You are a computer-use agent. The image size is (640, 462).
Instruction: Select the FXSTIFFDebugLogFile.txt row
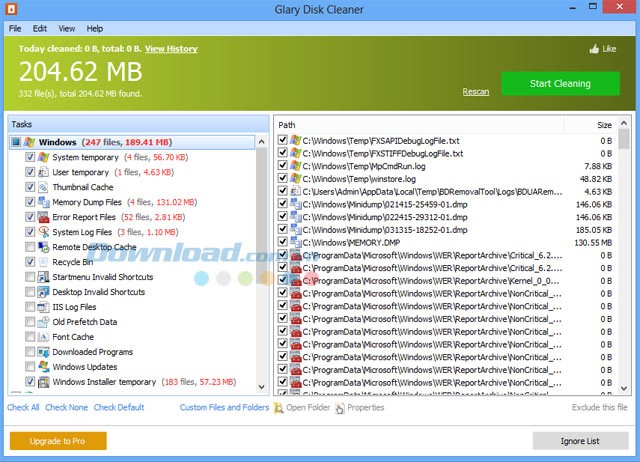(446, 153)
